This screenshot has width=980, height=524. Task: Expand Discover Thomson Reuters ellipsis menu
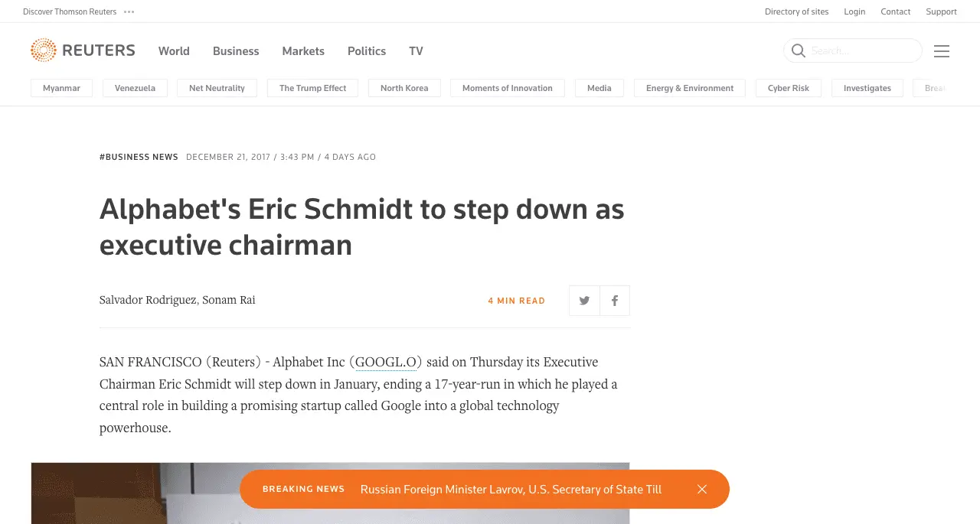click(129, 11)
